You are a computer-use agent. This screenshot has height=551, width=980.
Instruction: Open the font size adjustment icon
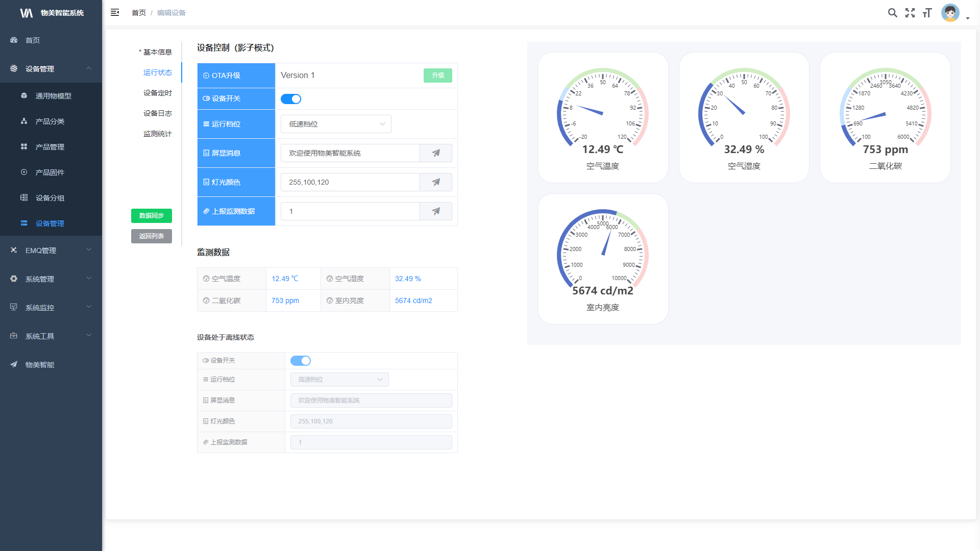tap(927, 13)
